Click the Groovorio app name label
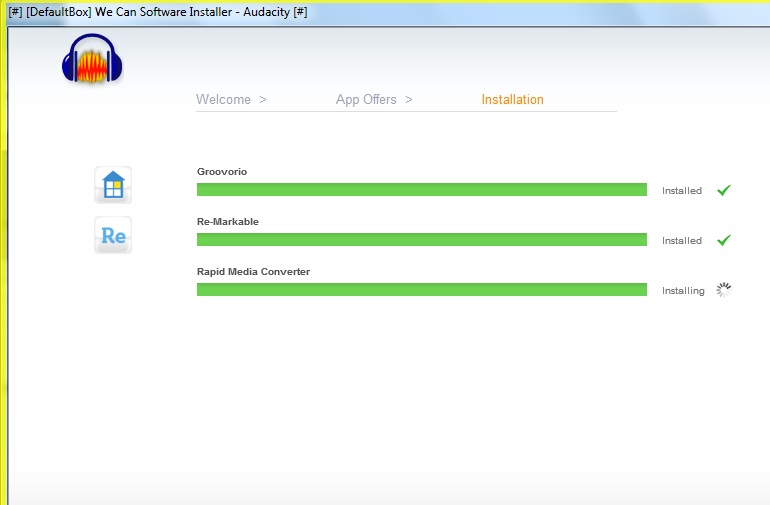770x505 pixels. pos(222,172)
